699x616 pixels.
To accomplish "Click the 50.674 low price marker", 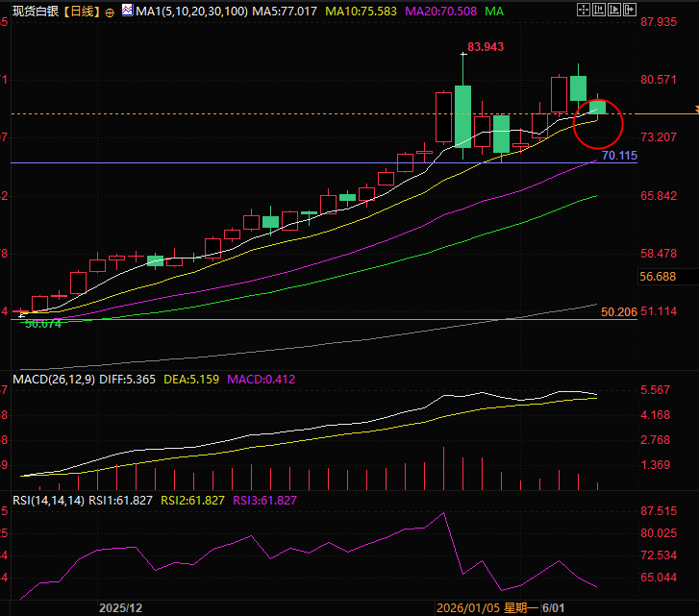I will click(43, 324).
